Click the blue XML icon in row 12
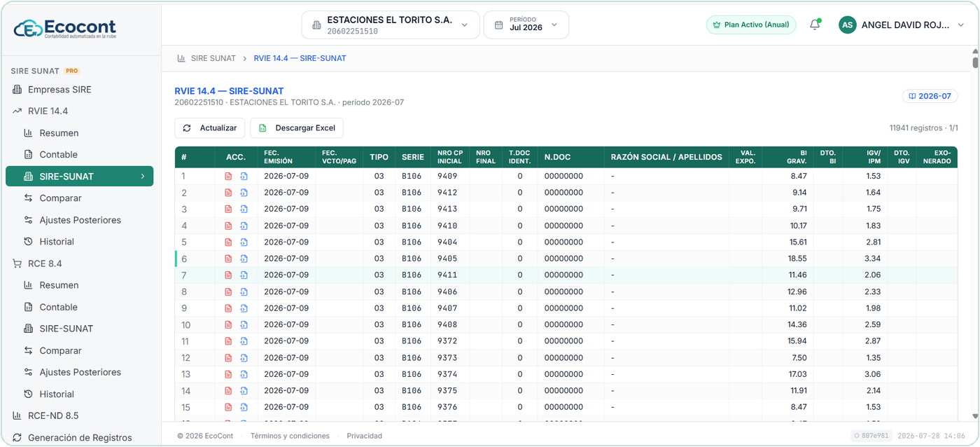Image resolution: width=980 pixels, height=447 pixels. tap(244, 357)
